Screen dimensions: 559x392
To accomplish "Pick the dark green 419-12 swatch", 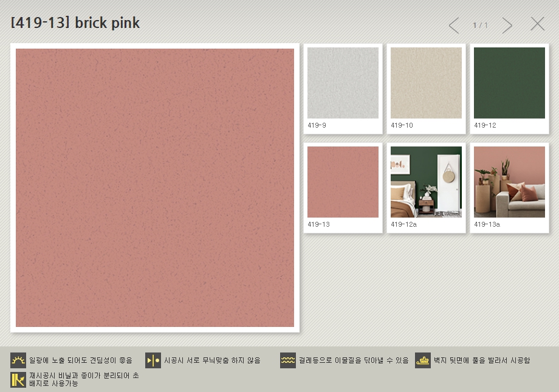I will coord(509,83).
